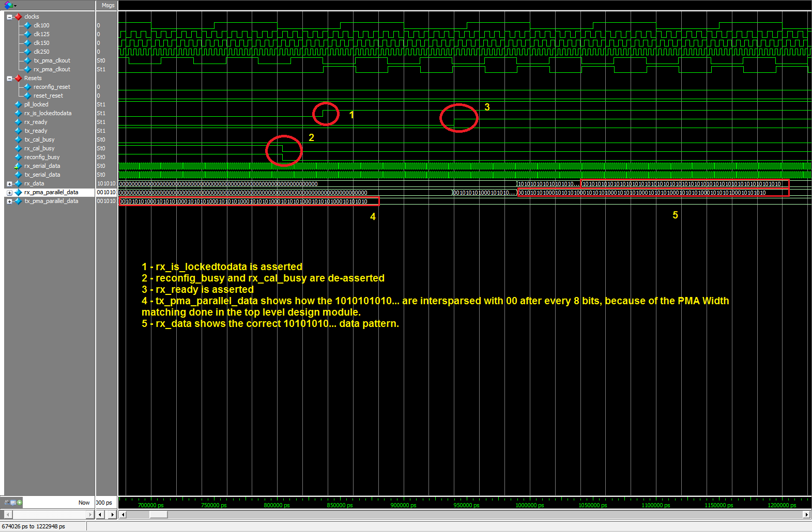This screenshot has width=812, height=532.
Task: Click the clk100 signal diamond icon
Action: pos(28,25)
